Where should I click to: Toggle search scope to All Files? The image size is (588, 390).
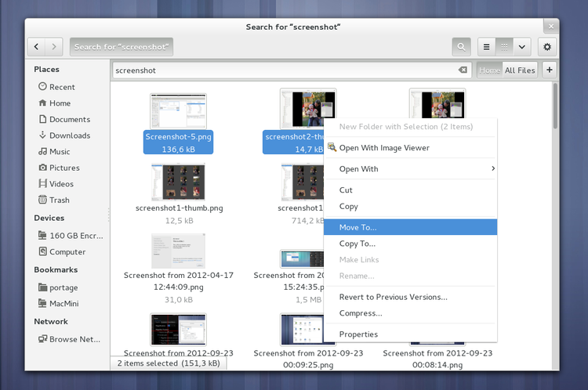click(x=519, y=70)
